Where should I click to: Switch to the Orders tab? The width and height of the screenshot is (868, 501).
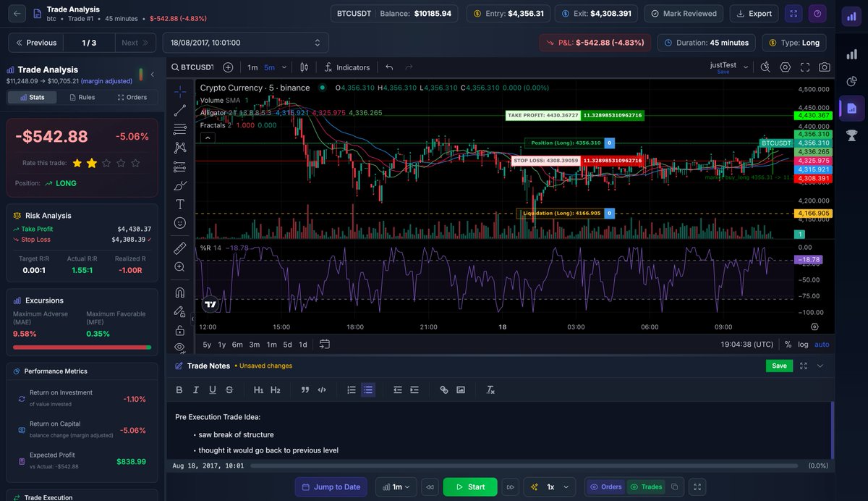pyautogui.click(x=132, y=97)
